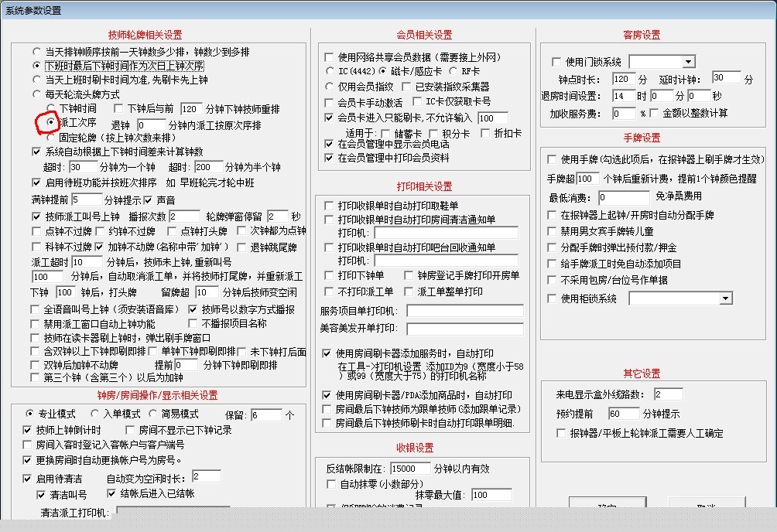Toggle 启用待班功能并按班次排序 checkbox
Screen dimensions: 777x532
tap(36, 182)
